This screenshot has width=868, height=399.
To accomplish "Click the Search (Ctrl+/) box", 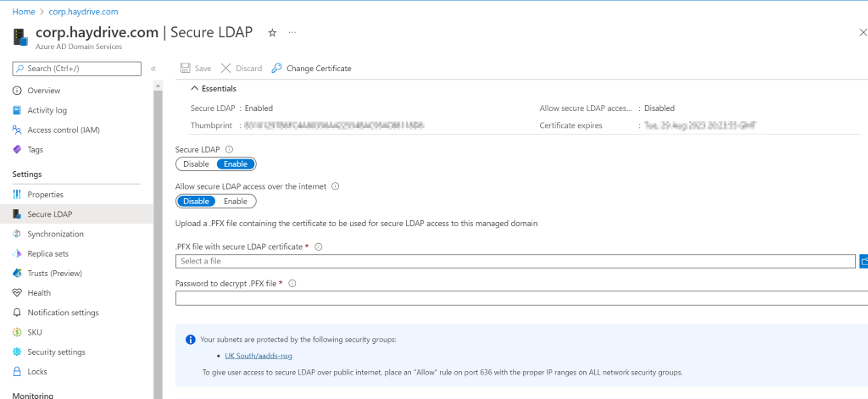I will click(77, 69).
